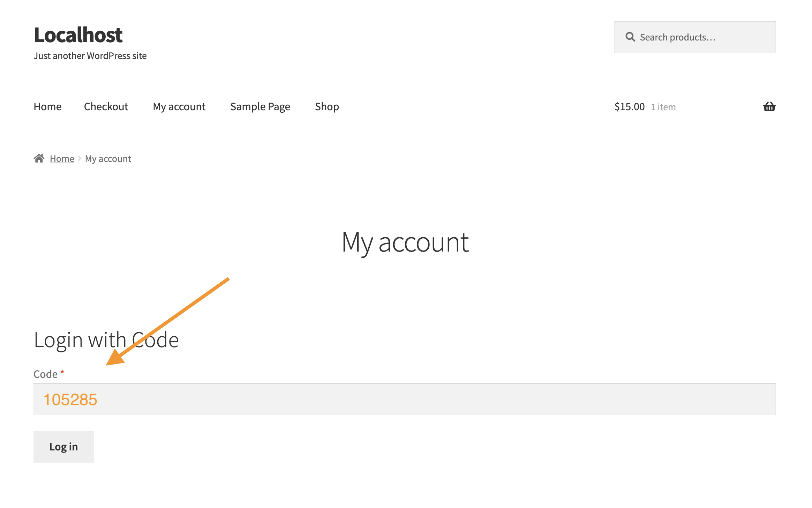Screen dimensions: 812x508
Task: Click the Code field label
Action: click(x=45, y=374)
